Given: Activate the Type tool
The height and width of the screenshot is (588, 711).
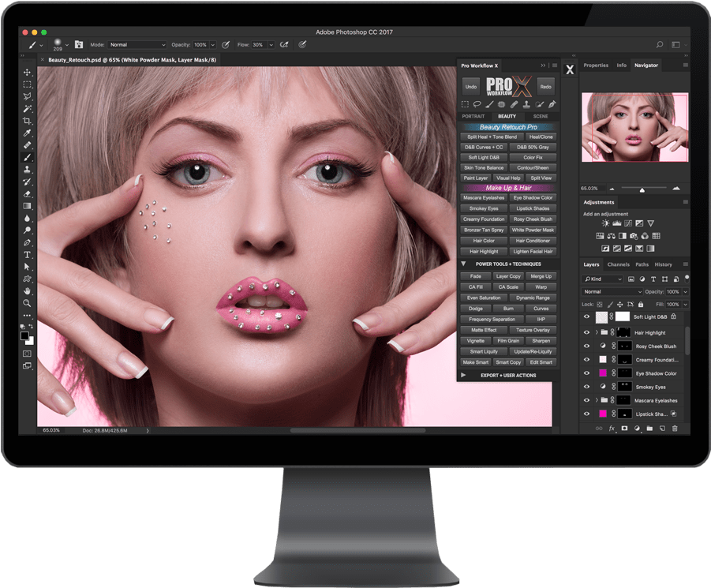Looking at the screenshot, I should [27, 254].
